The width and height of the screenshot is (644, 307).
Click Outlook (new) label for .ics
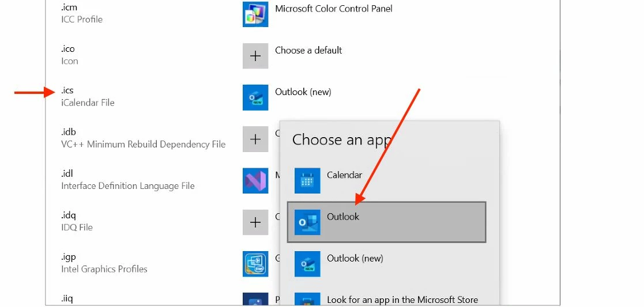click(303, 92)
